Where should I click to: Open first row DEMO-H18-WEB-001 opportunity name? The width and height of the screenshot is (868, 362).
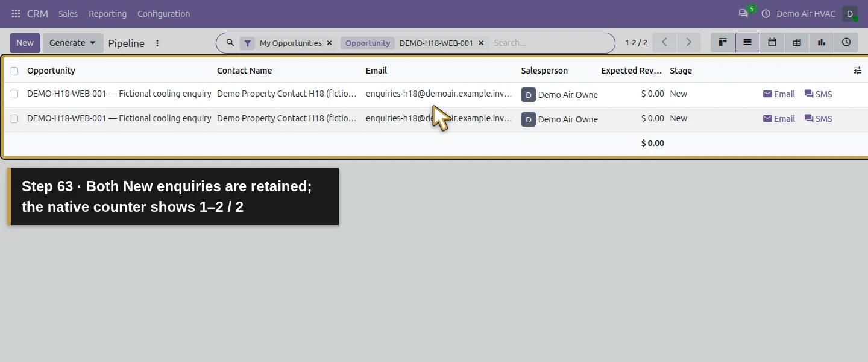click(119, 94)
